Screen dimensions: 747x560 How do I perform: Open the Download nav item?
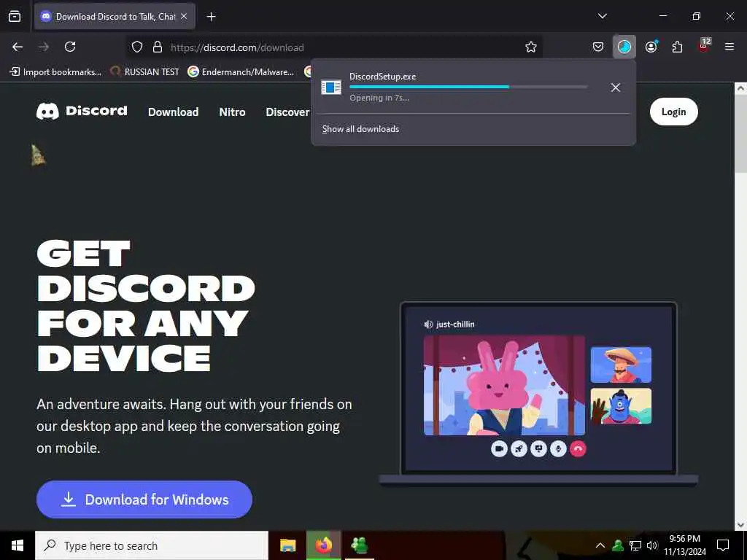point(174,112)
